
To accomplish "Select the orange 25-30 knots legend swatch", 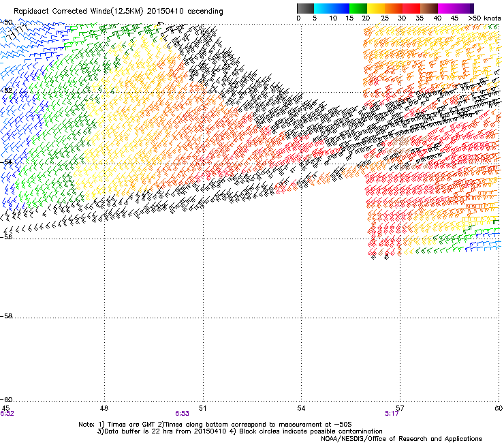I will 394,8.
